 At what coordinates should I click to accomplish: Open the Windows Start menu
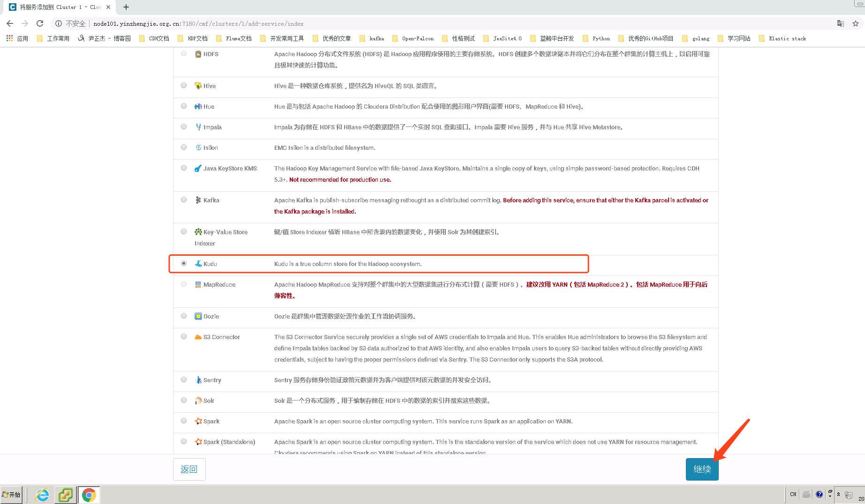coord(11,495)
